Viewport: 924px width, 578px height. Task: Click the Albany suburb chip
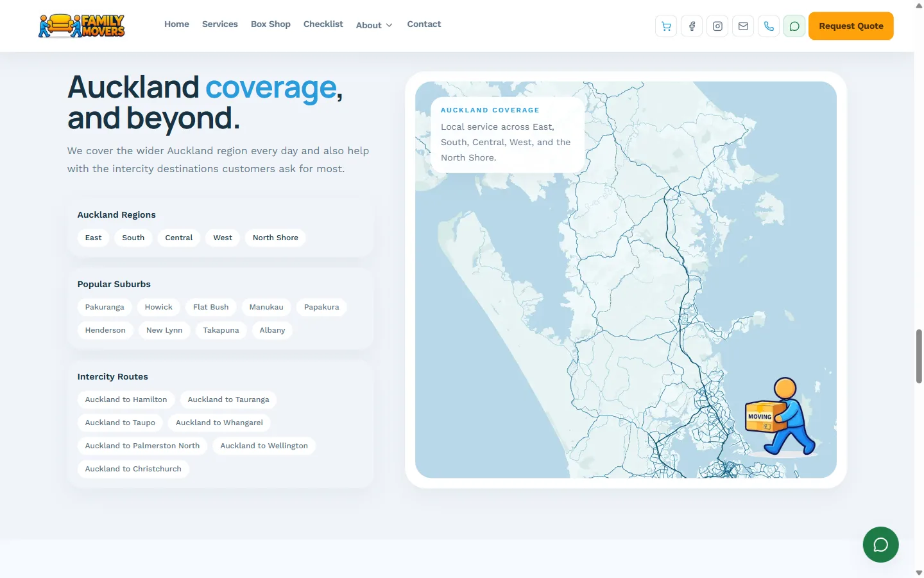272,330
